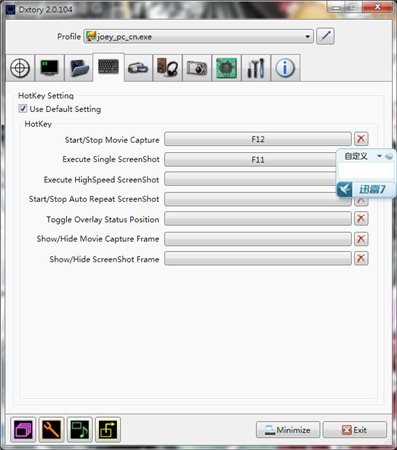Clear Show/Hide Movie Capture Frame hotkey

[x=361, y=239]
